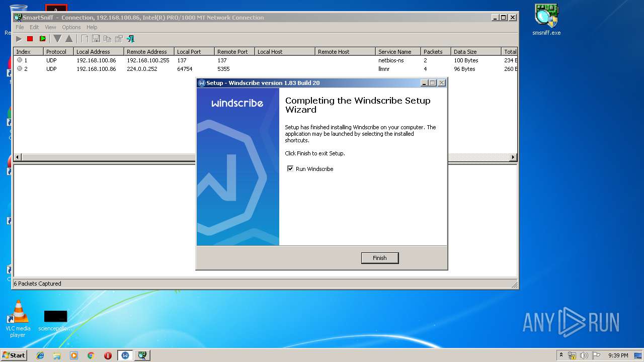Open the Options menu in SmartSniff
Image resolution: width=644 pixels, height=362 pixels.
(71, 27)
